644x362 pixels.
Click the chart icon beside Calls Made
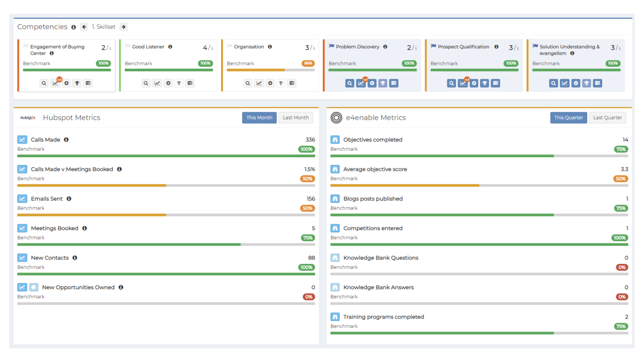pyautogui.click(x=22, y=140)
